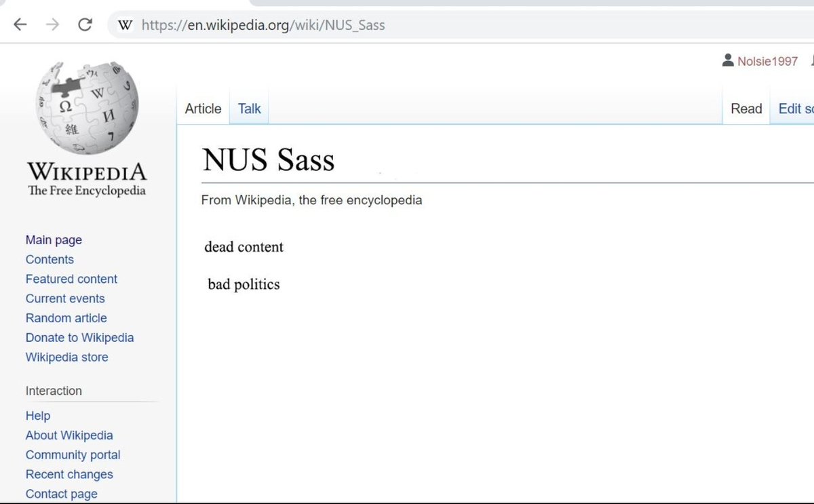This screenshot has width=814, height=504.
Task: Click the browser back arrow
Action: (20, 24)
